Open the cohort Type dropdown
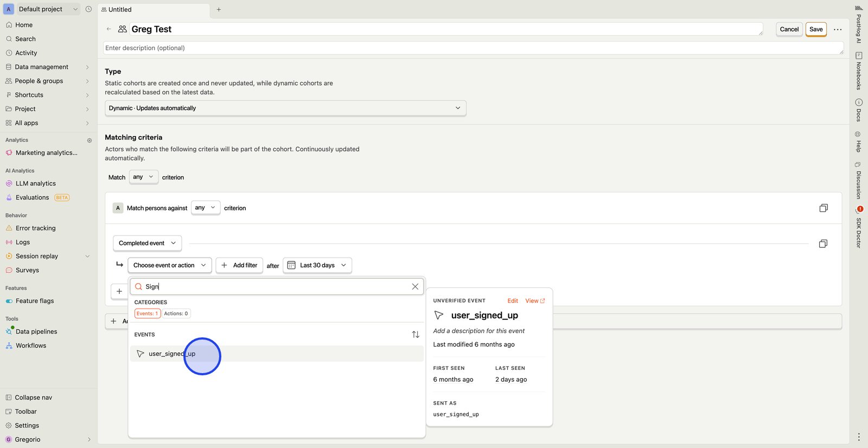Image resolution: width=868 pixels, height=448 pixels. click(285, 108)
